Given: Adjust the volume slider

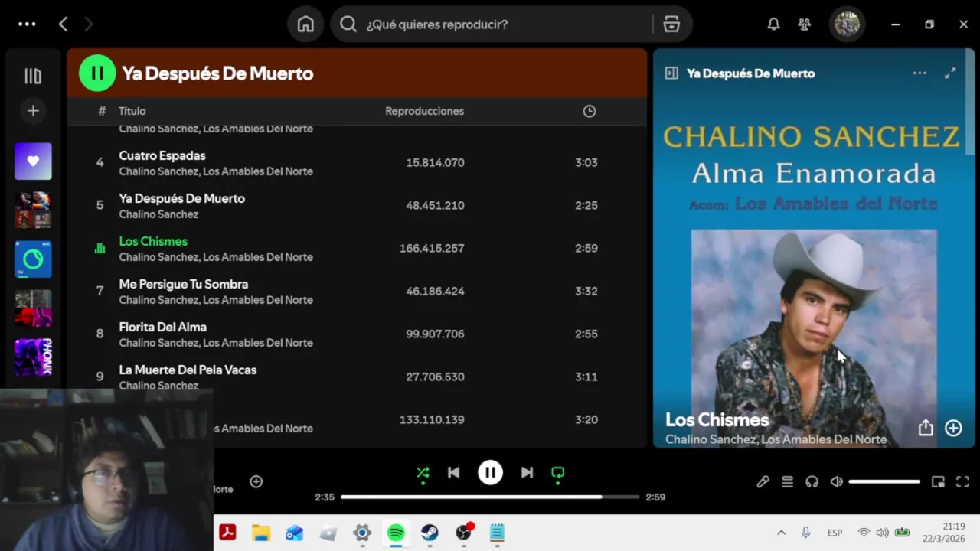Looking at the screenshot, I should click(884, 481).
